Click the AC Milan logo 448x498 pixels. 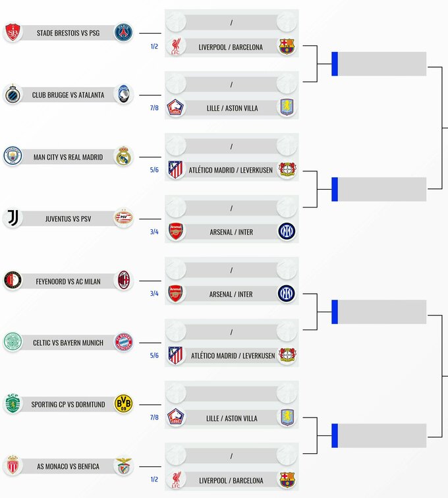pos(123,281)
